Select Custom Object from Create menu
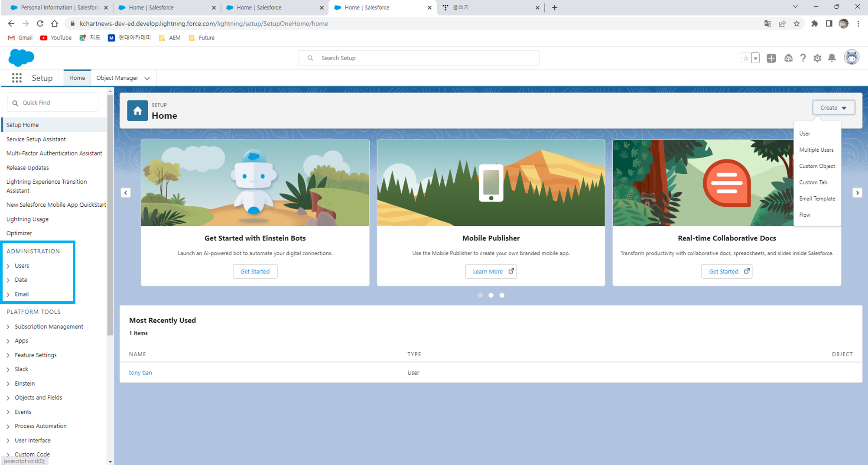 [x=817, y=166]
